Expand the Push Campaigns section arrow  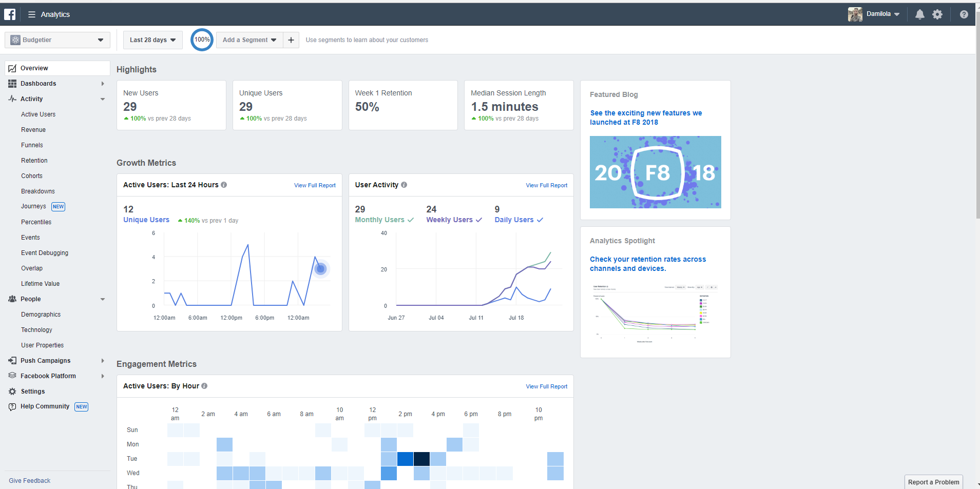[103, 361]
